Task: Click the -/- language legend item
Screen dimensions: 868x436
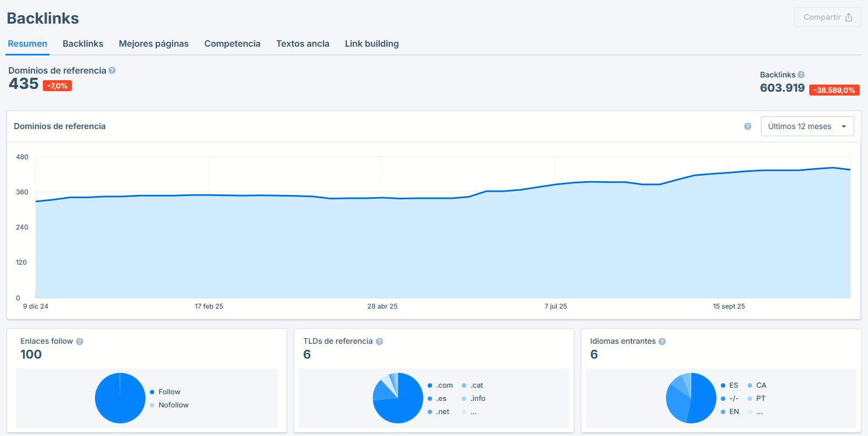Action: (x=730, y=399)
